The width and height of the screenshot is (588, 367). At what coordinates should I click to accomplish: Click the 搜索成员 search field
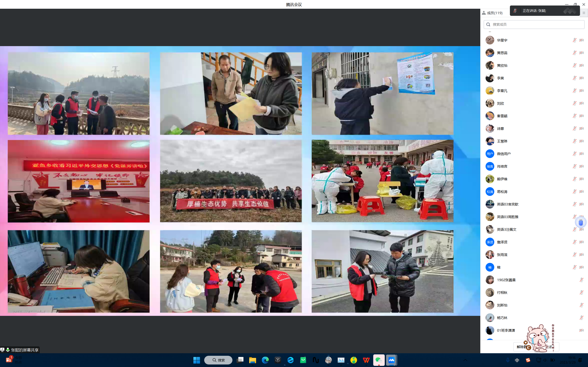534,25
